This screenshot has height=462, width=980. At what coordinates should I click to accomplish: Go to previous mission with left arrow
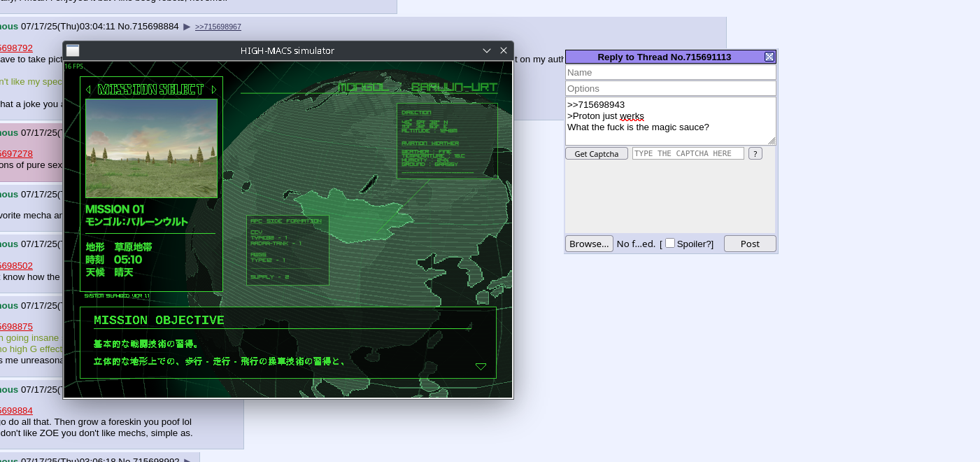click(x=88, y=90)
